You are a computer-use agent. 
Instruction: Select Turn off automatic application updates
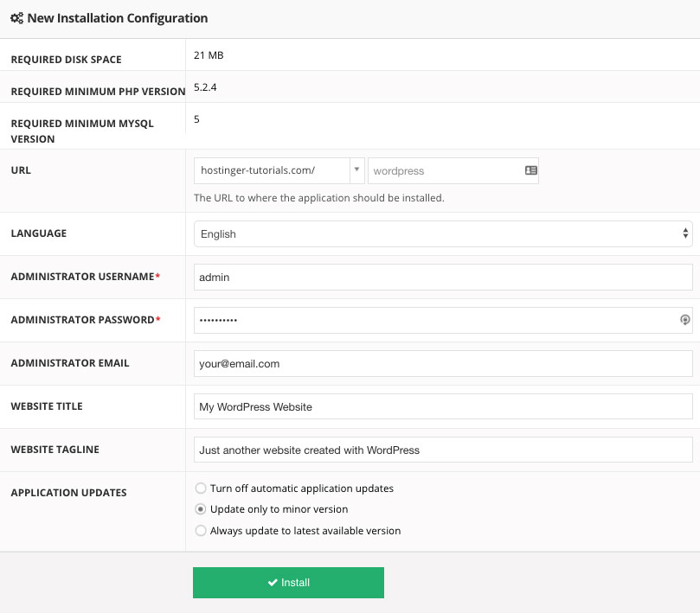coord(202,488)
